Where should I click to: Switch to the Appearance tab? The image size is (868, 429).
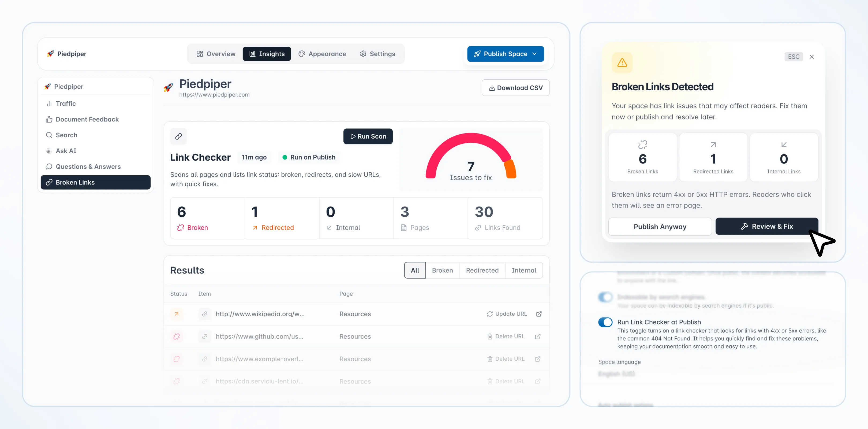pos(322,54)
